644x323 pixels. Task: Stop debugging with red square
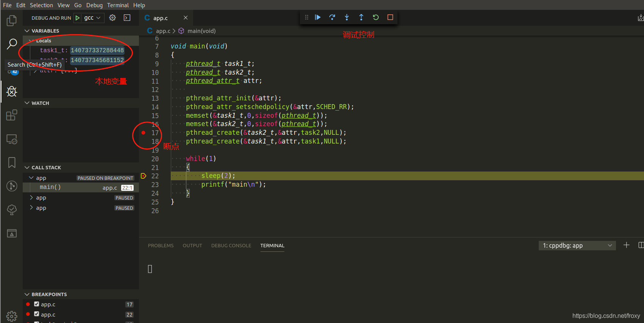click(x=390, y=17)
